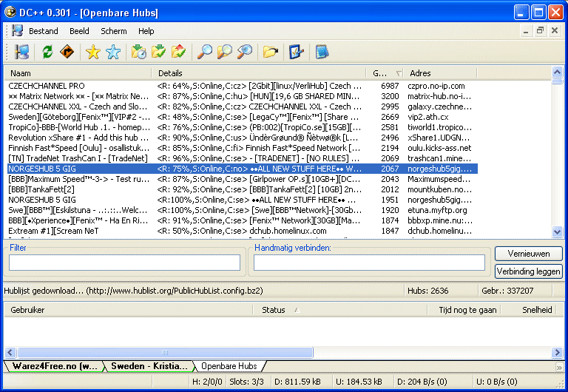Click the DC++ title bar application icon
Screen dimensions: 568x392
[x=10, y=13]
